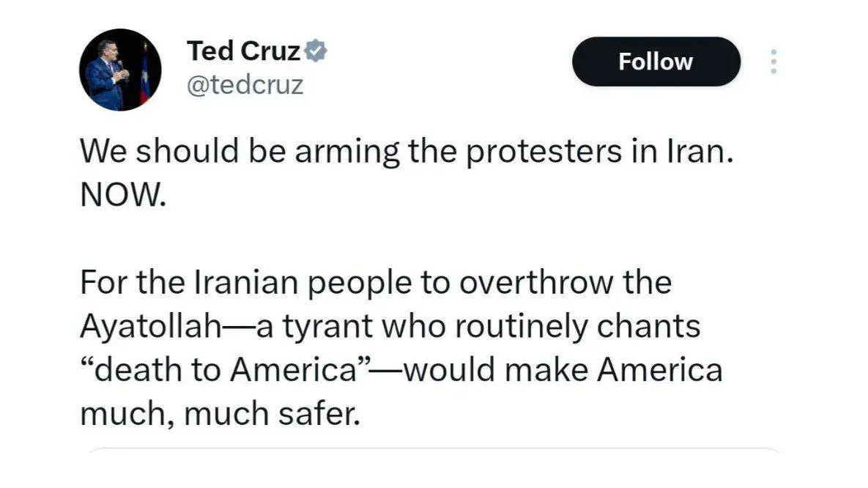This screenshot has width=868, height=488.
Task: Click the Ted Cruz display name
Action: 244,51
